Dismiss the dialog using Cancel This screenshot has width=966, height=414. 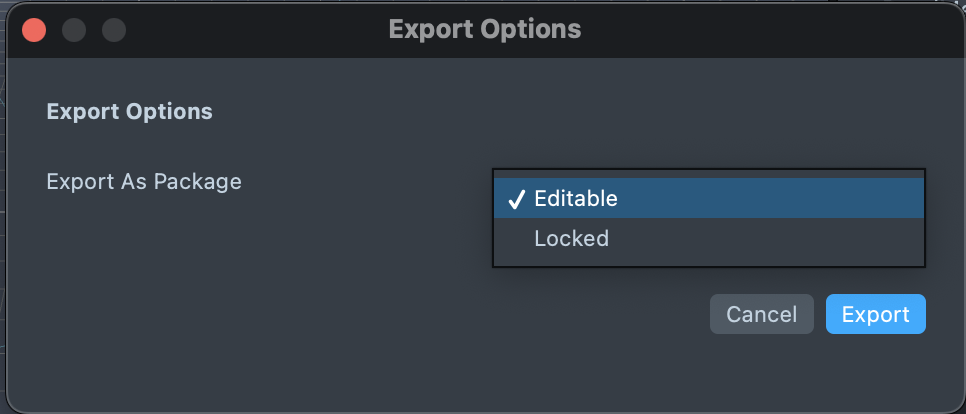(761, 314)
